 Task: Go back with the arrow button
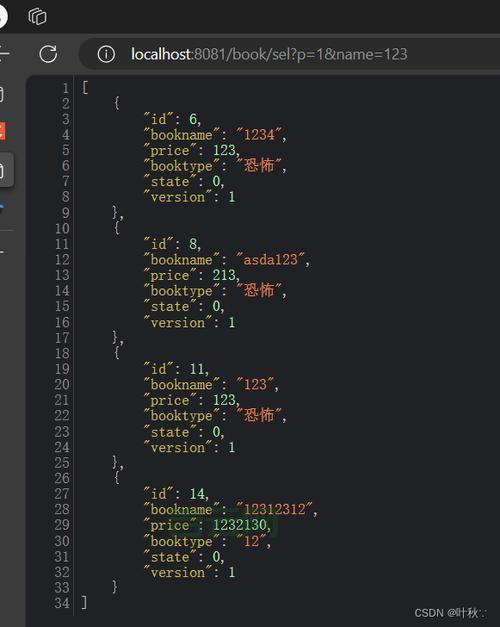point(4,54)
